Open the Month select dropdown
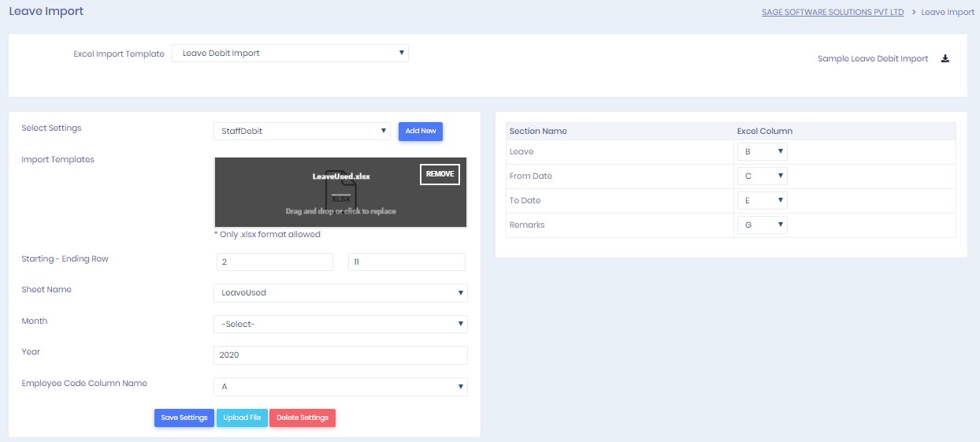This screenshot has width=980, height=442. pos(340,324)
